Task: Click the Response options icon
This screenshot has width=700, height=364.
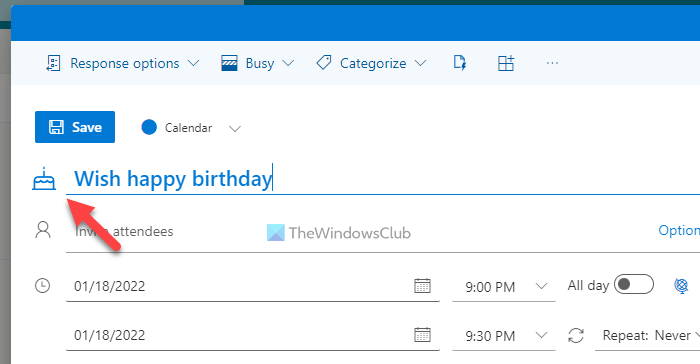Action: (53, 63)
